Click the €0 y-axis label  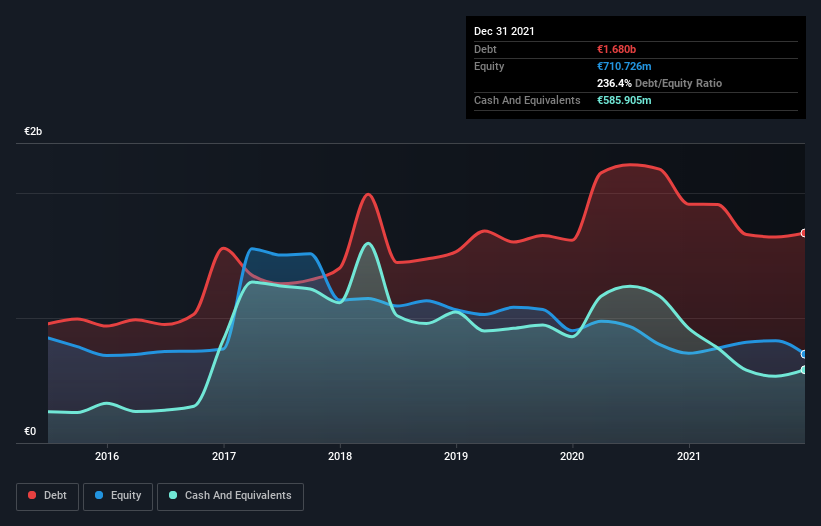(30, 431)
